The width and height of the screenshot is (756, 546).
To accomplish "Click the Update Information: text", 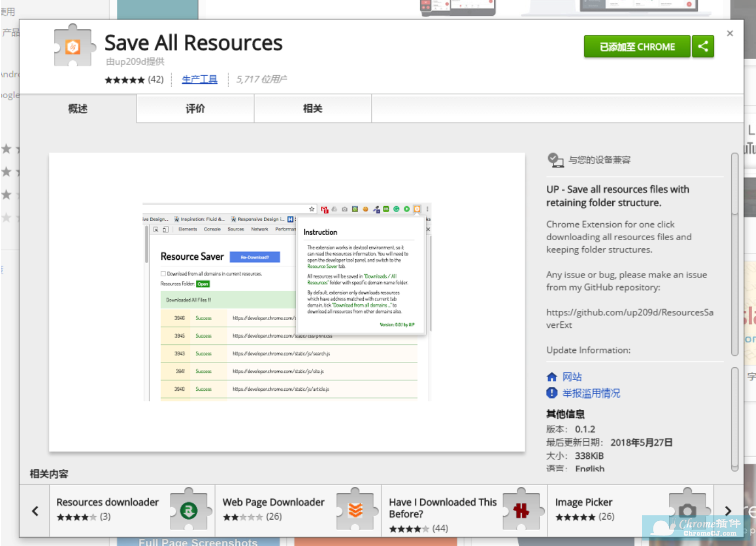I will 589,350.
